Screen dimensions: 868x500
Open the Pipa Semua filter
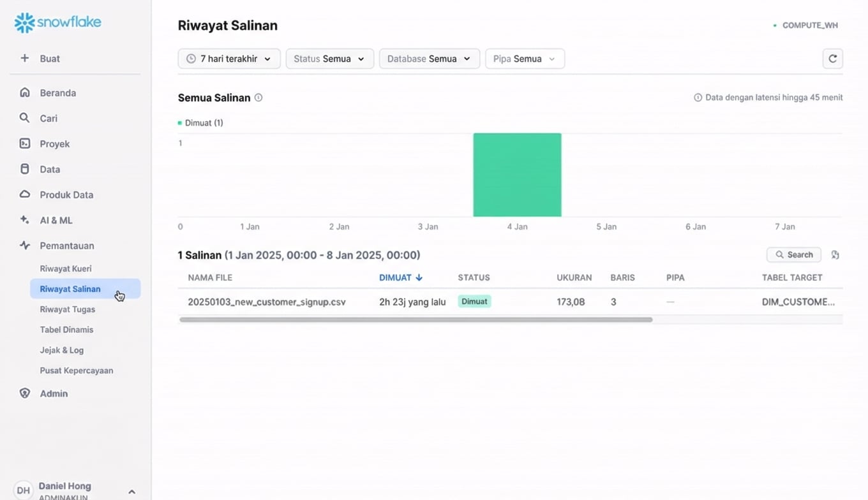(x=524, y=58)
